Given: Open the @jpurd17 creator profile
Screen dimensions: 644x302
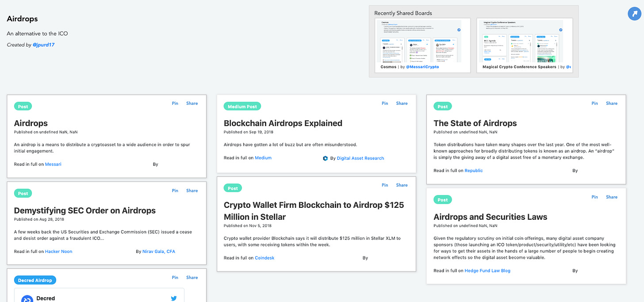Looking at the screenshot, I should (x=43, y=45).
